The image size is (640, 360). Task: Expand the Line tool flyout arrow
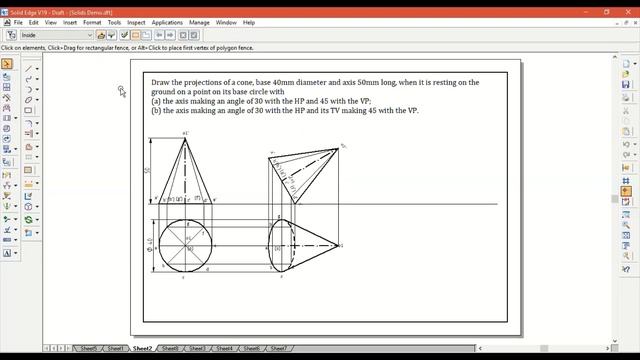(37, 69)
